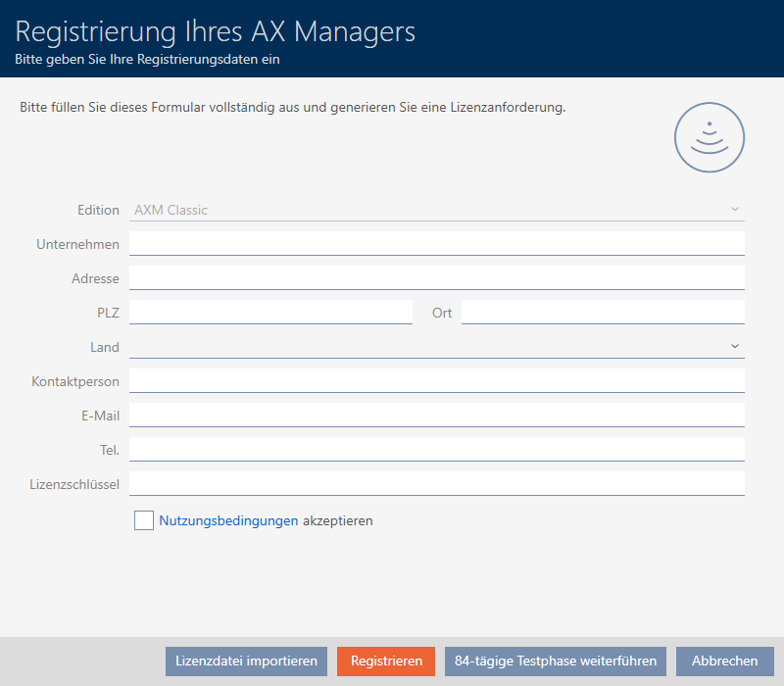Open the Edition dropdown showing AXM Classic
This screenshot has height=686, width=784.
coord(436,210)
